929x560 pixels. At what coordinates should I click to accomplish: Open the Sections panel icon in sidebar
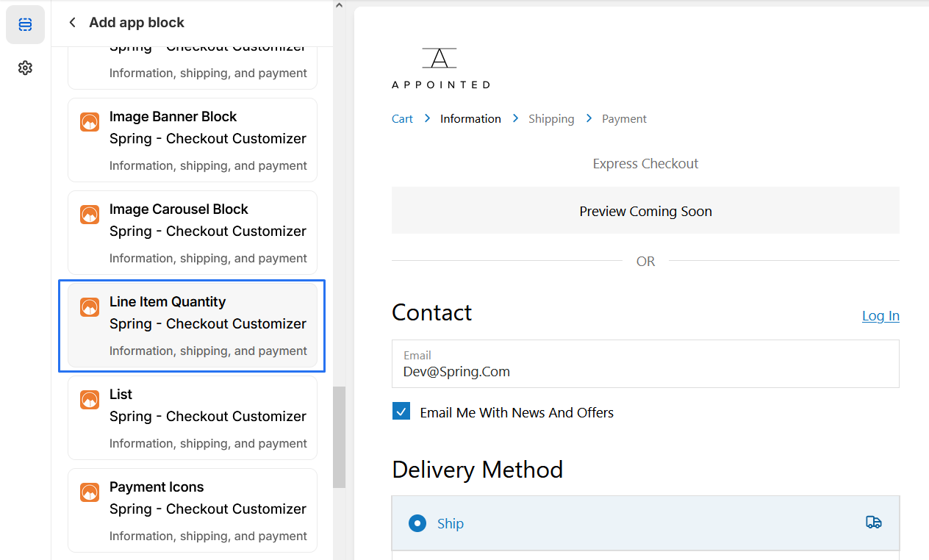pyautogui.click(x=25, y=25)
